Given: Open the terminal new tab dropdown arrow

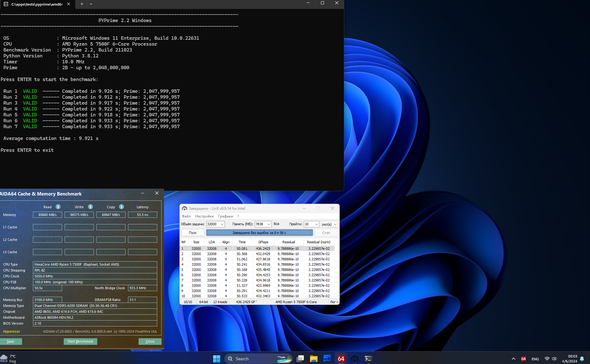Looking at the screenshot, I should (91, 4).
